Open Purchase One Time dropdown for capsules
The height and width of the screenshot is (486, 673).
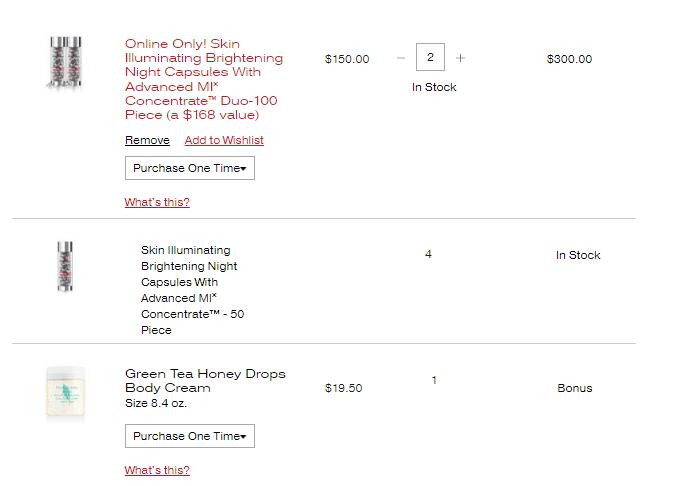(x=190, y=168)
